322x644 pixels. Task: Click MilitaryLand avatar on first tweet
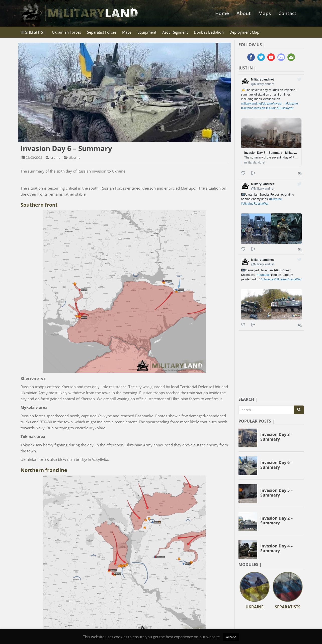click(x=245, y=82)
